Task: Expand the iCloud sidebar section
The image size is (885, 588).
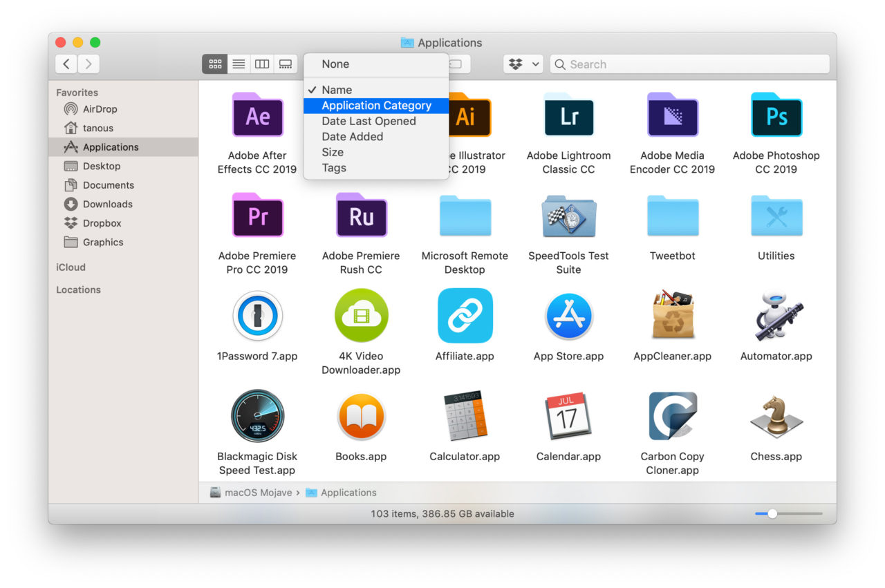Action: point(71,267)
